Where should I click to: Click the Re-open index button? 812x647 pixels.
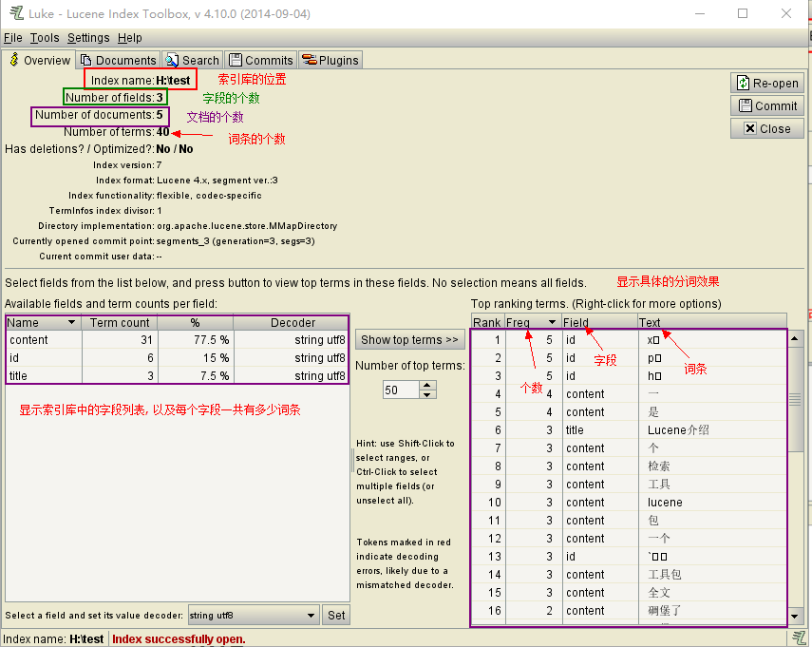click(x=767, y=83)
